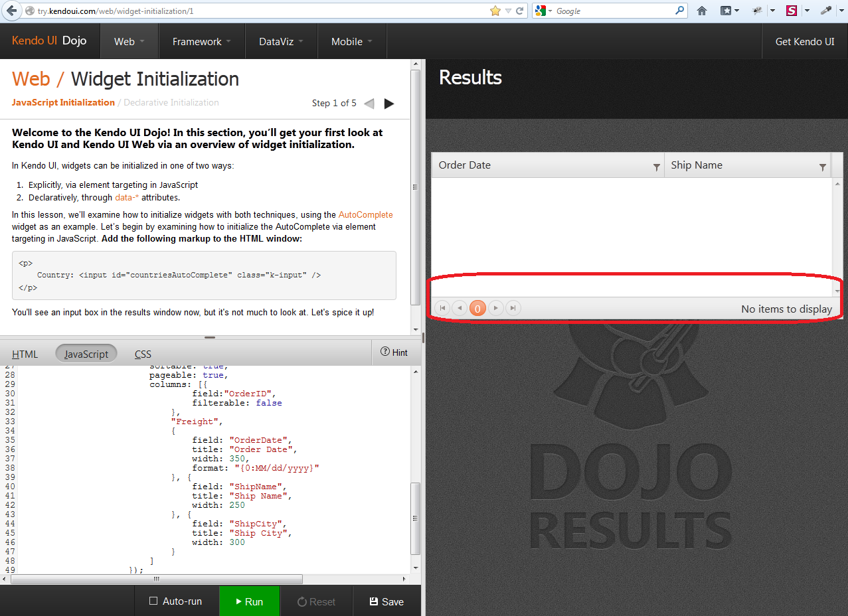
Task: Click the AutoComplete link in instructions
Action: click(x=366, y=215)
